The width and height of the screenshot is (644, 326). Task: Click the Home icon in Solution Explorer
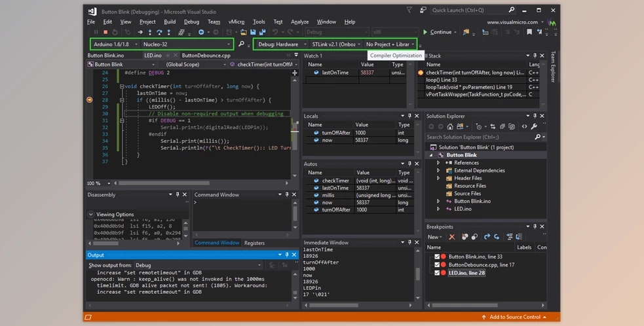pos(450,126)
